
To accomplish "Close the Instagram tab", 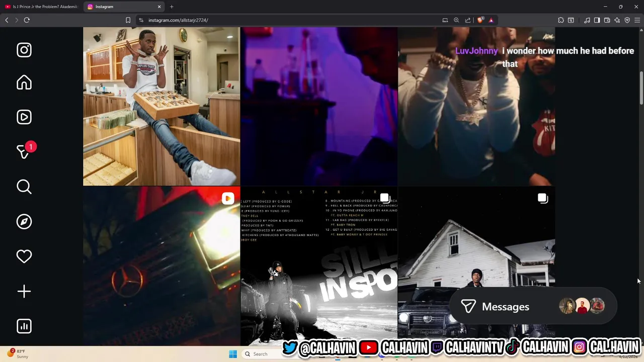I will [x=159, y=7].
